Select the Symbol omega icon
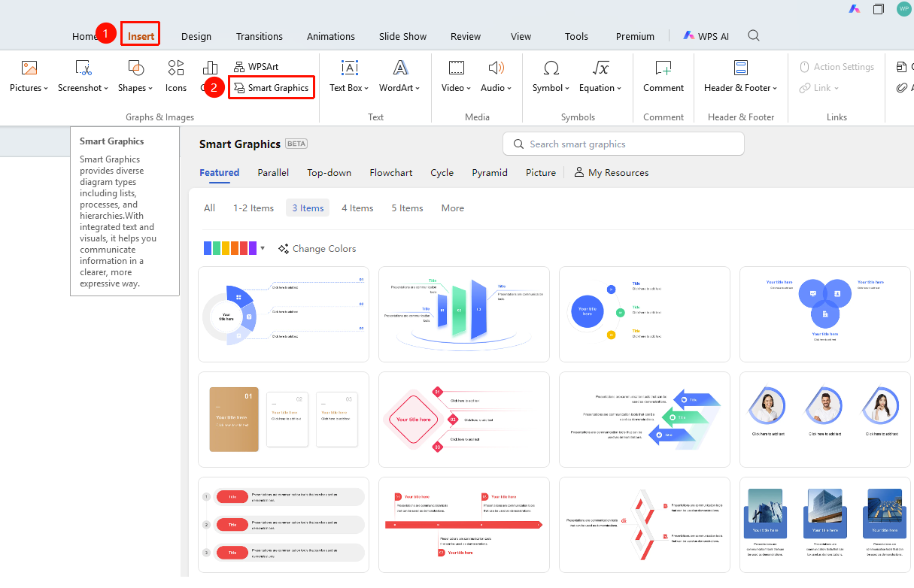Screen dimensions: 914x588 point(551,68)
